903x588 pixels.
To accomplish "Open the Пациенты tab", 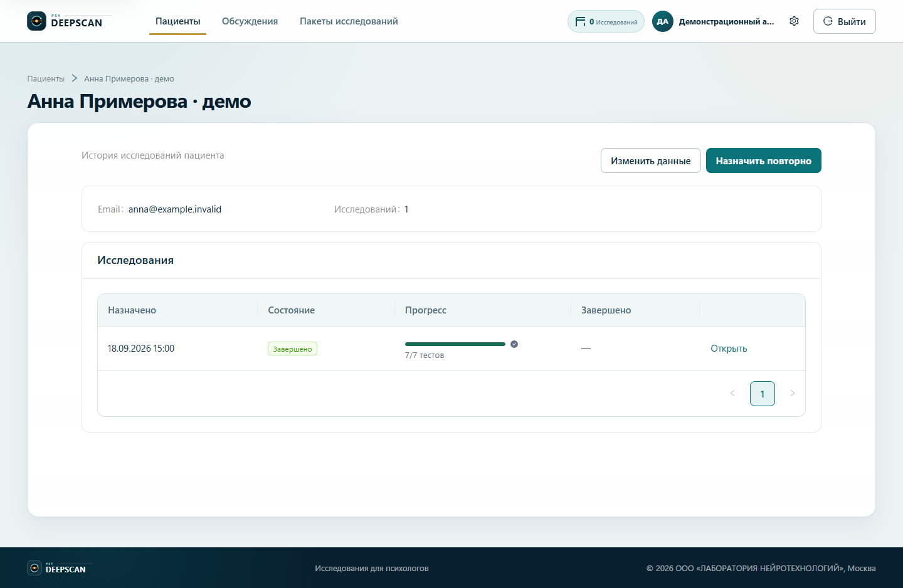I will (178, 21).
